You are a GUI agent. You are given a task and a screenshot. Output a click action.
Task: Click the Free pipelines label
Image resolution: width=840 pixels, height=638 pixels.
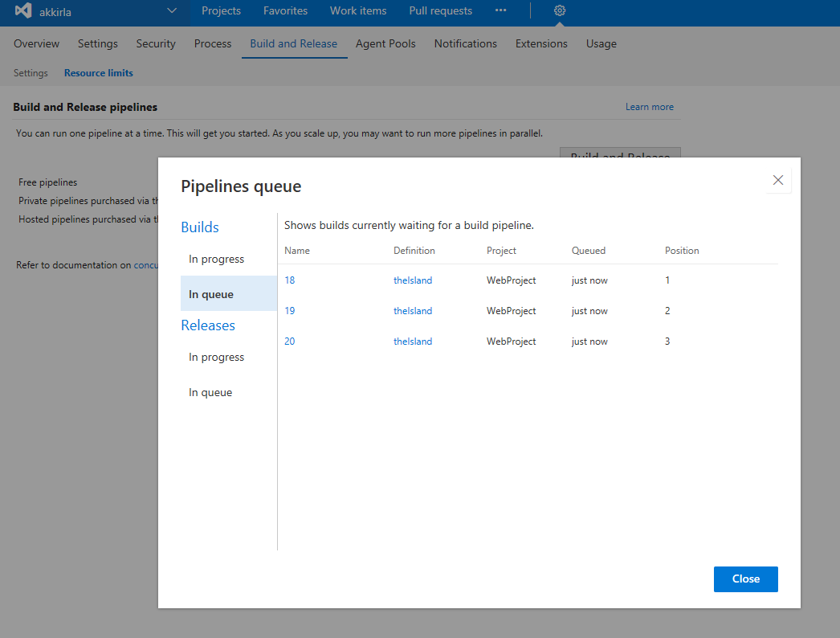pos(47,182)
